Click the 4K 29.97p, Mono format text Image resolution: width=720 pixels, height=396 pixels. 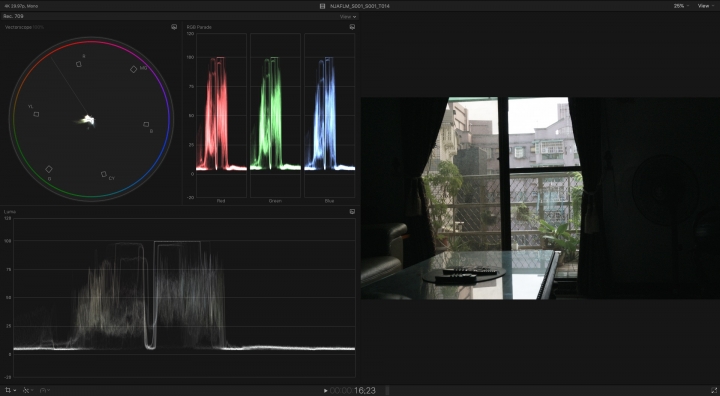point(21,6)
